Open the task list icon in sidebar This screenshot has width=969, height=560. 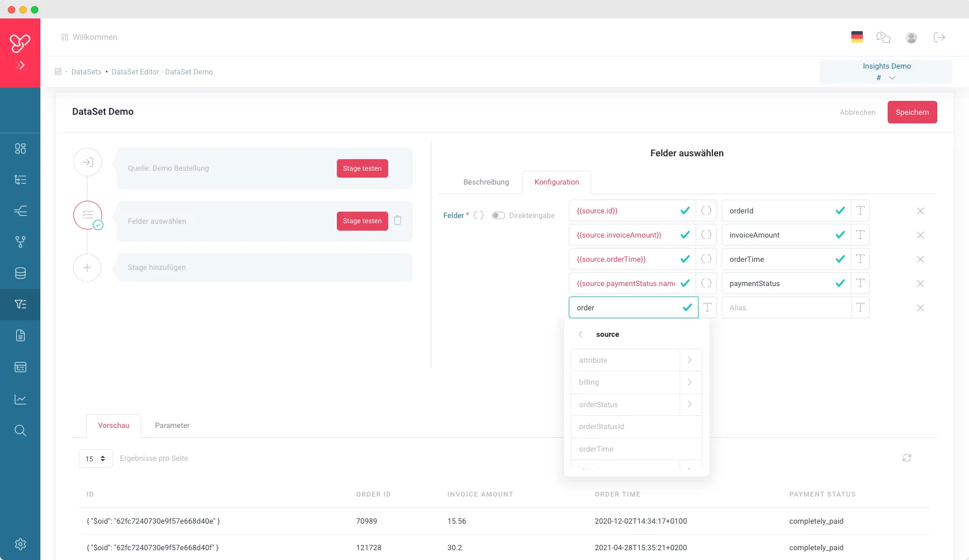click(x=20, y=180)
